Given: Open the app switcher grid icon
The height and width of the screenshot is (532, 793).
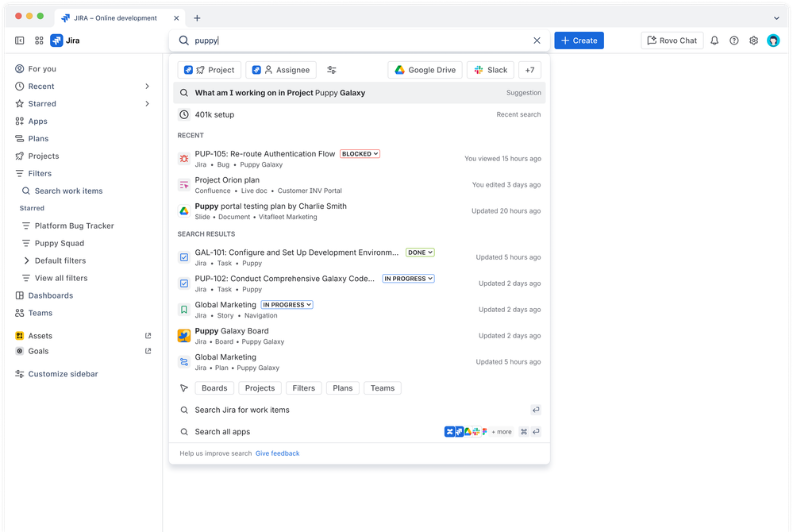Looking at the screenshot, I should point(39,40).
